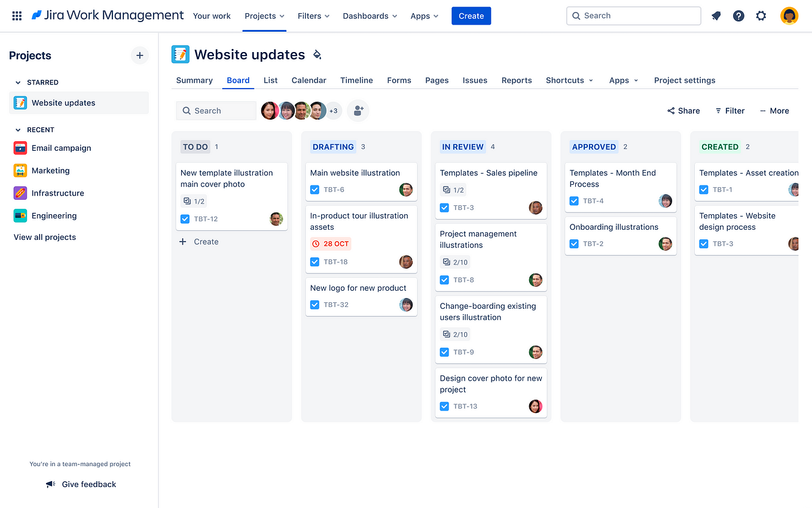The height and width of the screenshot is (508, 812).
Task: Click the TBT-32 task type checkbox icon
Action: 315,305
